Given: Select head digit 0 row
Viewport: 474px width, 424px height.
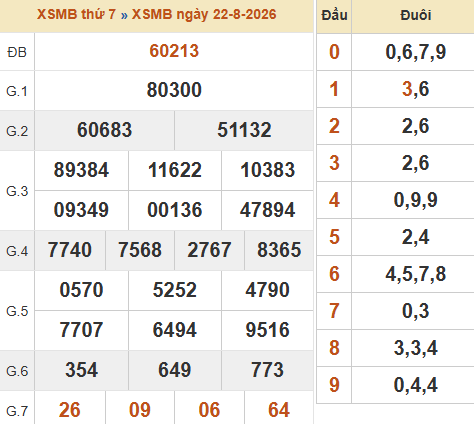Looking at the screenshot, I should 395,52.
